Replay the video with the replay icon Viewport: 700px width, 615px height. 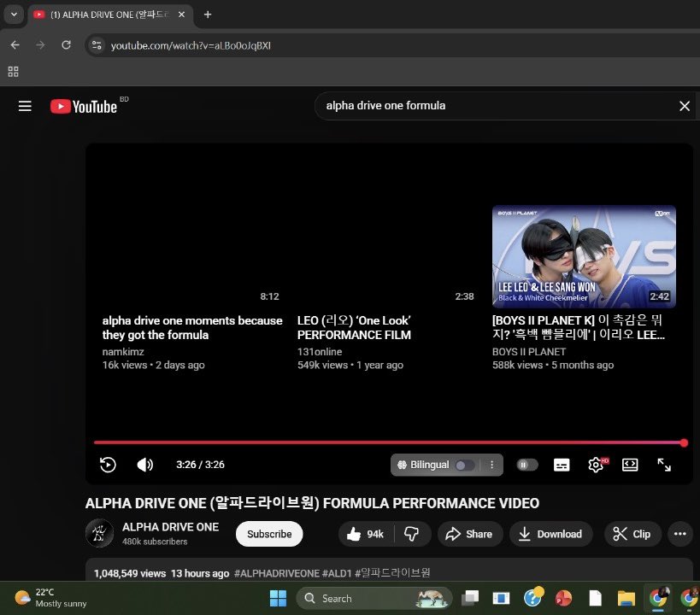pyautogui.click(x=108, y=465)
